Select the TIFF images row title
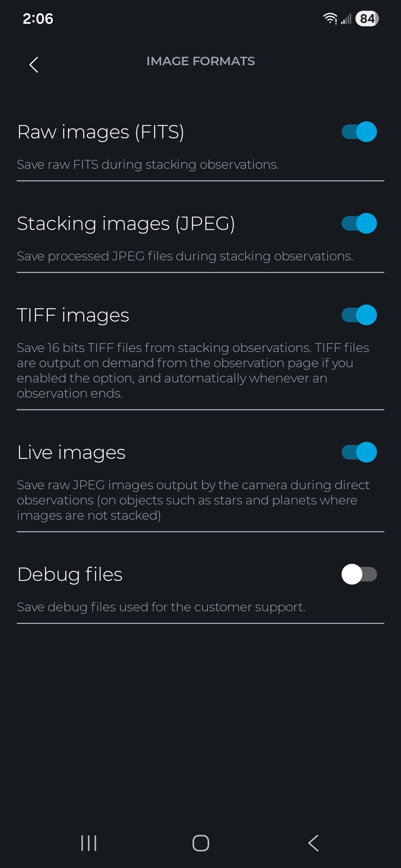The image size is (401, 868). click(73, 315)
